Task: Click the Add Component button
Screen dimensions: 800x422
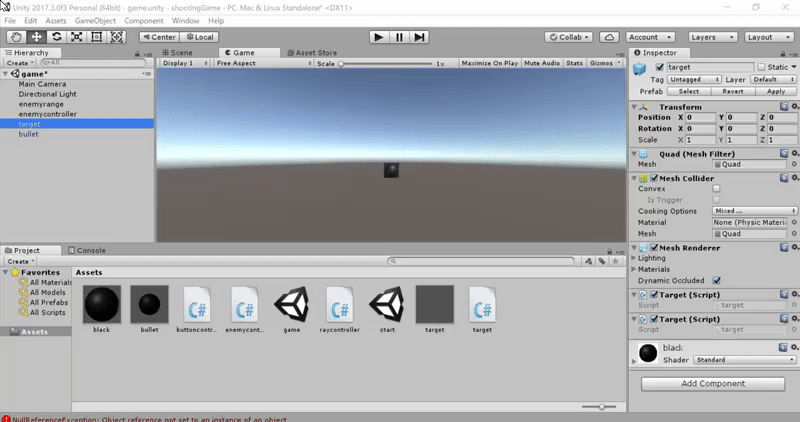Action: click(x=713, y=384)
